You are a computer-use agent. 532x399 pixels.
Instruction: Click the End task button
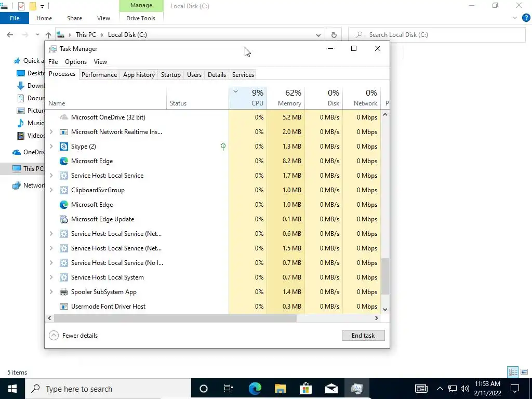[363, 336]
